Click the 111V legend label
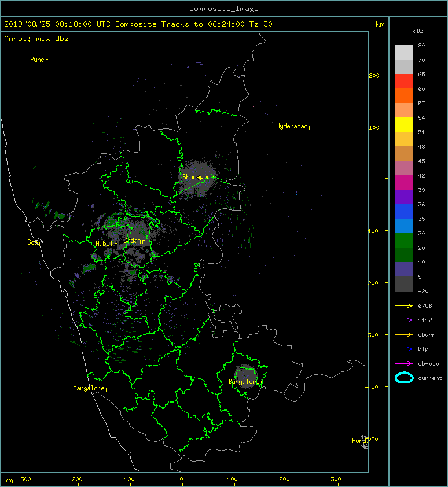Screen dimensions: 448x487 point(425,320)
